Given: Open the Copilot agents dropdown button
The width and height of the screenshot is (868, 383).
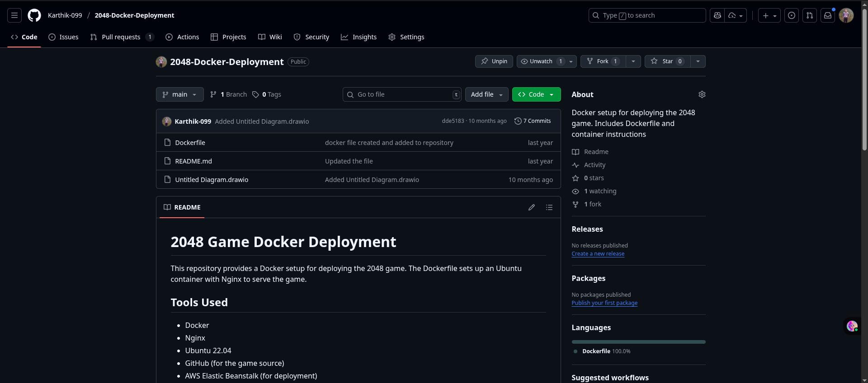Looking at the screenshot, I should click(x=736, y=15).
